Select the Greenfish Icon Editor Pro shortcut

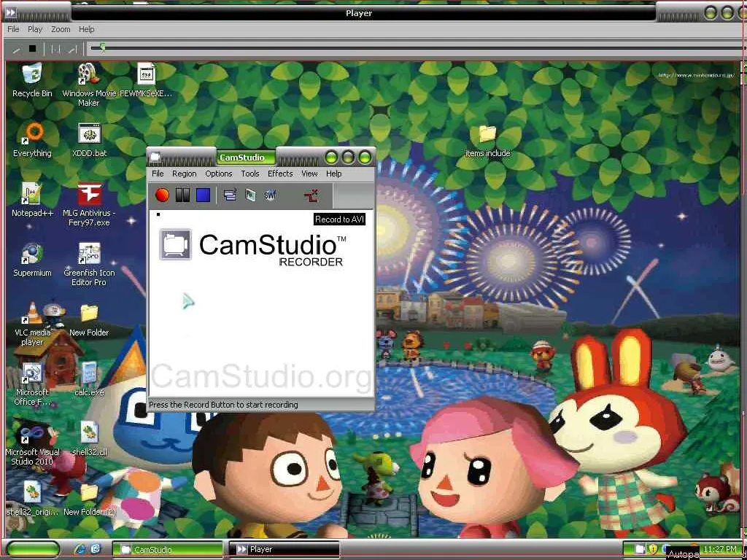(x=89, y=264)
